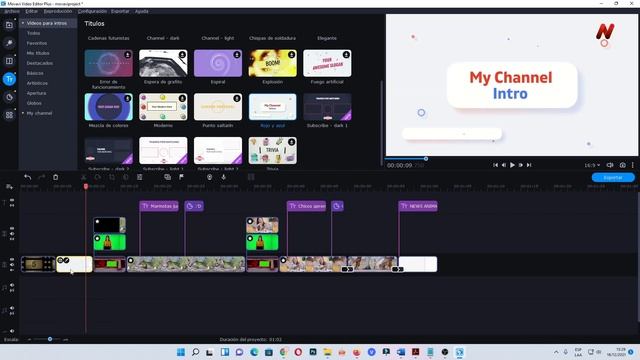The width and height of the screenshot is (640, 360).
Task: Collapse the Videos para intros category
Action: (x=23, y=23)
